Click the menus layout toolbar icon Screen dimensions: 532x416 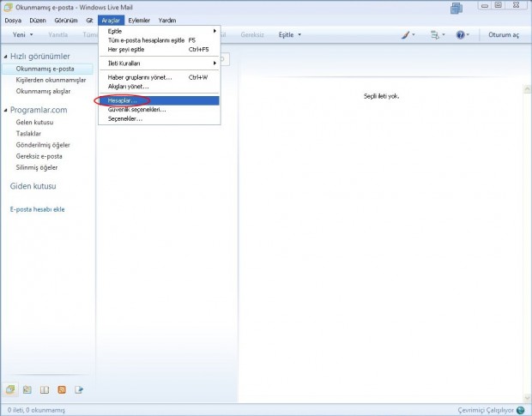click(x=435, y=34)
